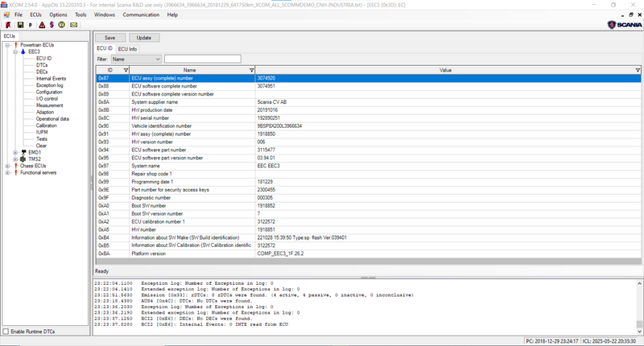Select the Diagnostic number row
Screen dimensions: 644x346
[369, 198]
